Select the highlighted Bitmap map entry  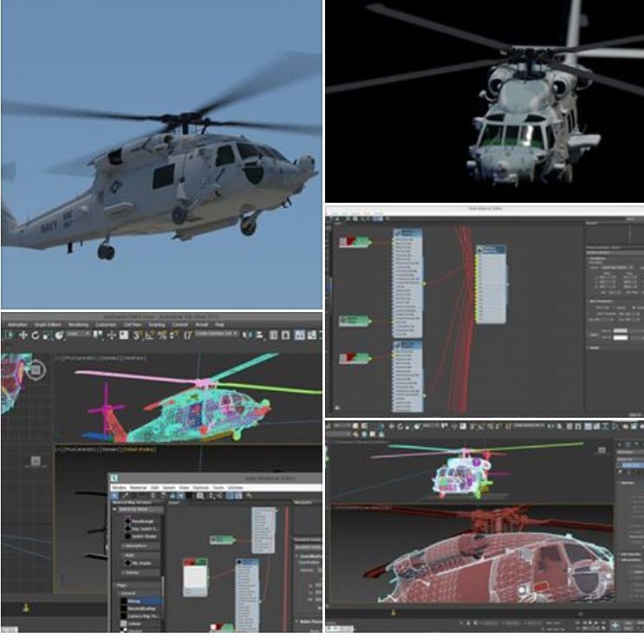[x=141, y=602]
